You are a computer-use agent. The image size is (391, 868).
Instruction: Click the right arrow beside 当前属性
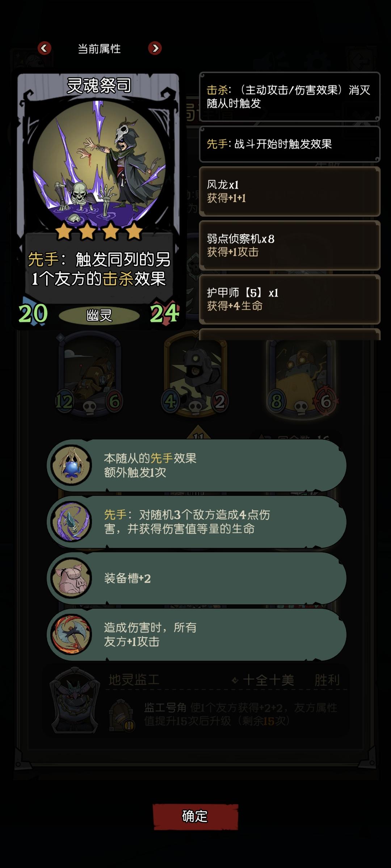[155, 48]
